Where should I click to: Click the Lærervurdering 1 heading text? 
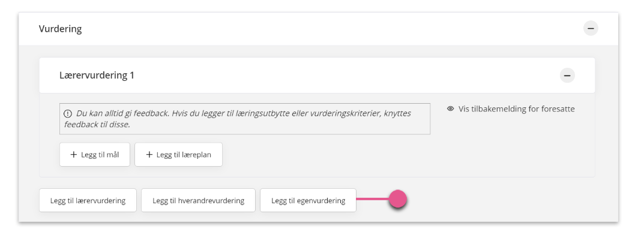tap(97, 76)
